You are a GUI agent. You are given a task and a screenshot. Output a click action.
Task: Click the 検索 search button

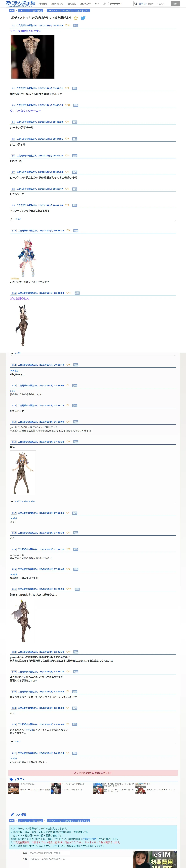click(175, 4)
